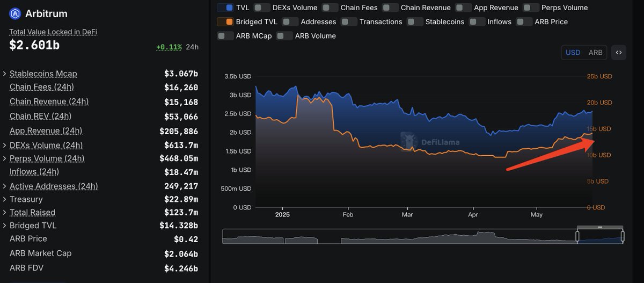Select the USD denomination tab

pos(573,53)
